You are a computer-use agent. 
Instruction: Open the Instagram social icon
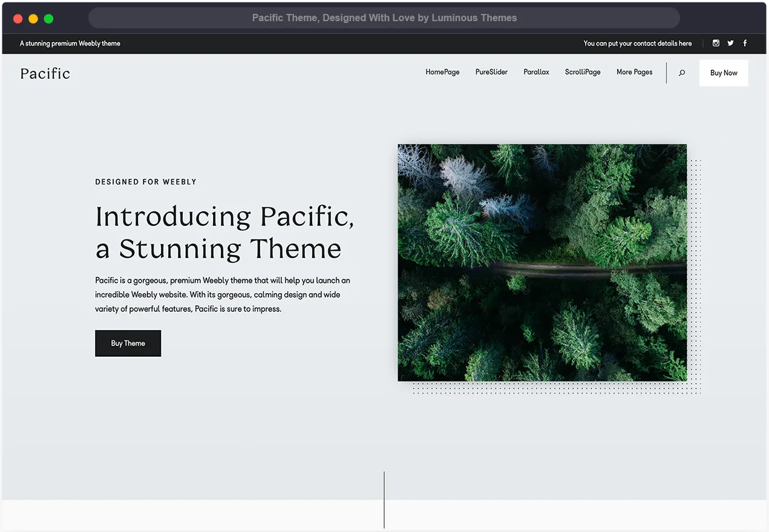tap(716, 43)
